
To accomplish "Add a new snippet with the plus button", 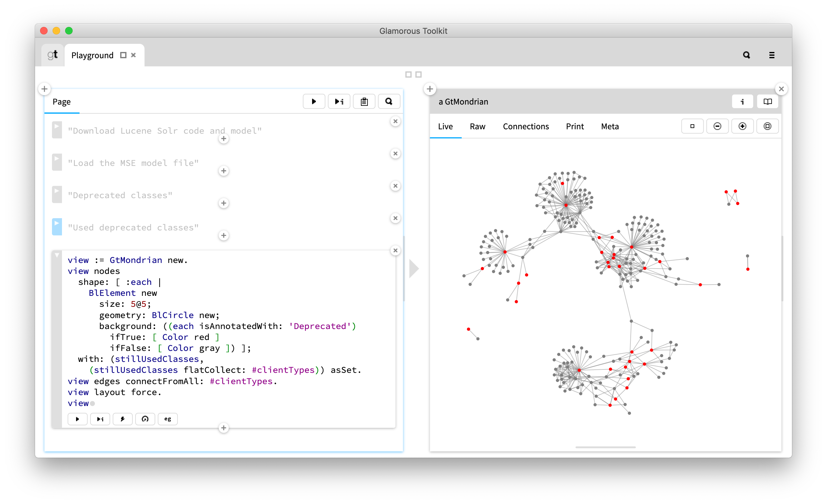I will click(224, 428).
